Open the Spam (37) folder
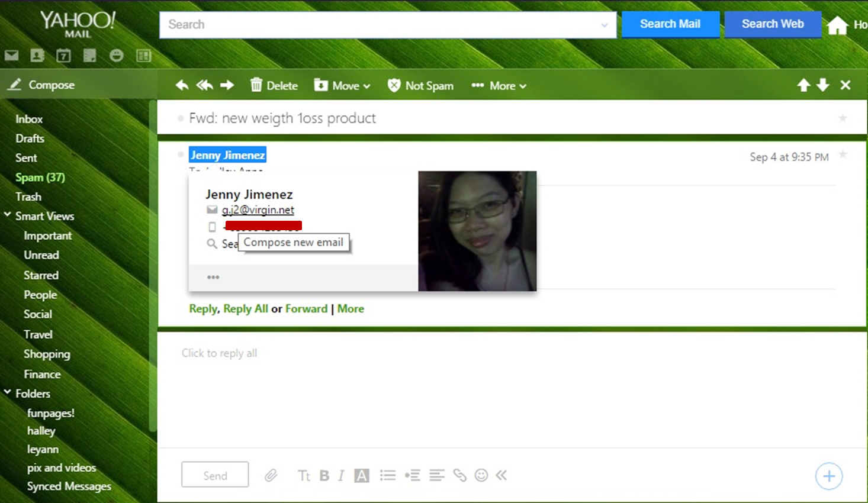868x503 pixels. (x=40, y=177)
